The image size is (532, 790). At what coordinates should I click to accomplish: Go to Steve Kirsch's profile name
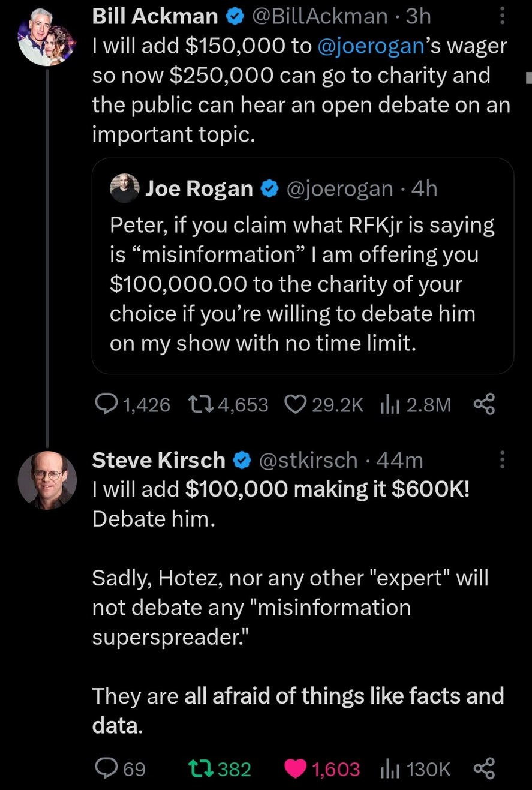coord(158,461)
